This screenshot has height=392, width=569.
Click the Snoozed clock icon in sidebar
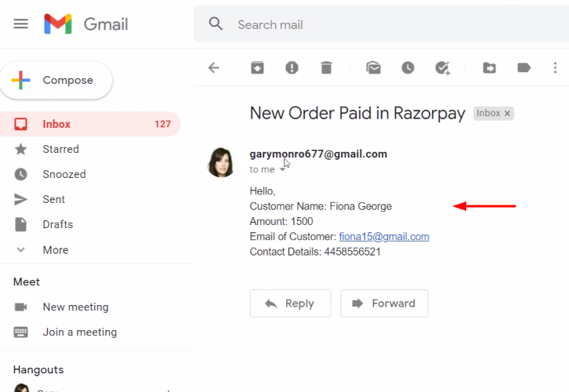pyautogui.click(x=20, y=174)
